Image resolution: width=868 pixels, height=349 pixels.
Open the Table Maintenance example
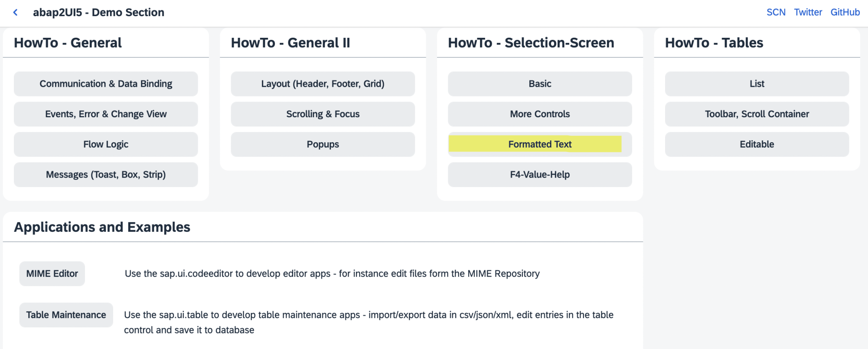[66, 315]
